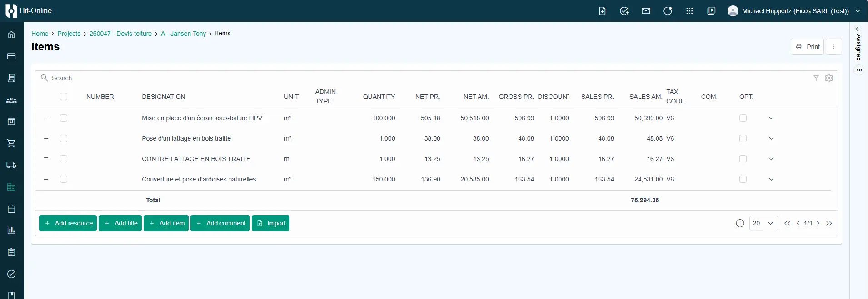This screenshot has height=299, width=868.
Task: Open the mail envelope icon in the header
Action: coord(646,11)
